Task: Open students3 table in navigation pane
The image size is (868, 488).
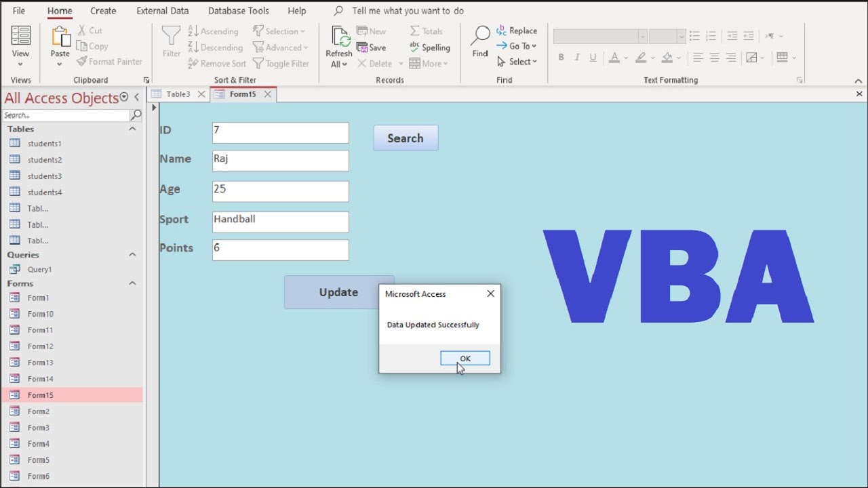Action: (45, 176)
